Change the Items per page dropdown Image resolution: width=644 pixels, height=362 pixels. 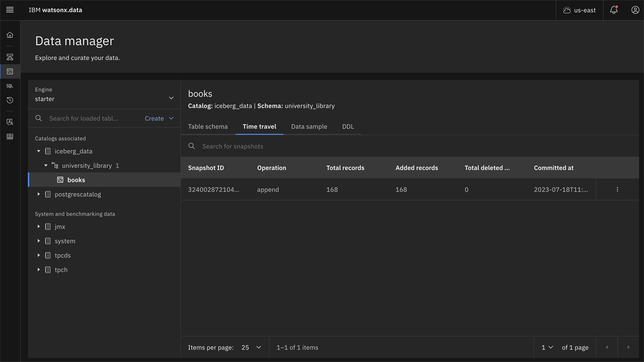click(251, 347)
